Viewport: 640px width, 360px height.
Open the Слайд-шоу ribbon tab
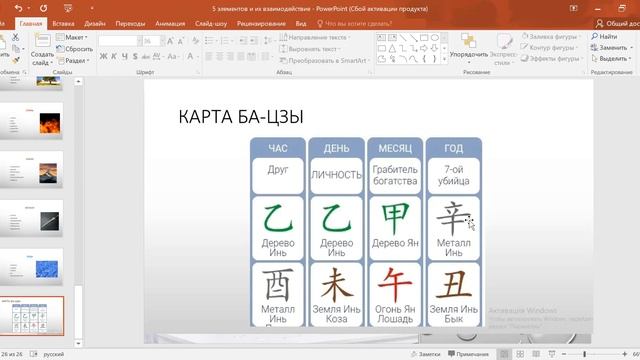click(x=211, y=24)
